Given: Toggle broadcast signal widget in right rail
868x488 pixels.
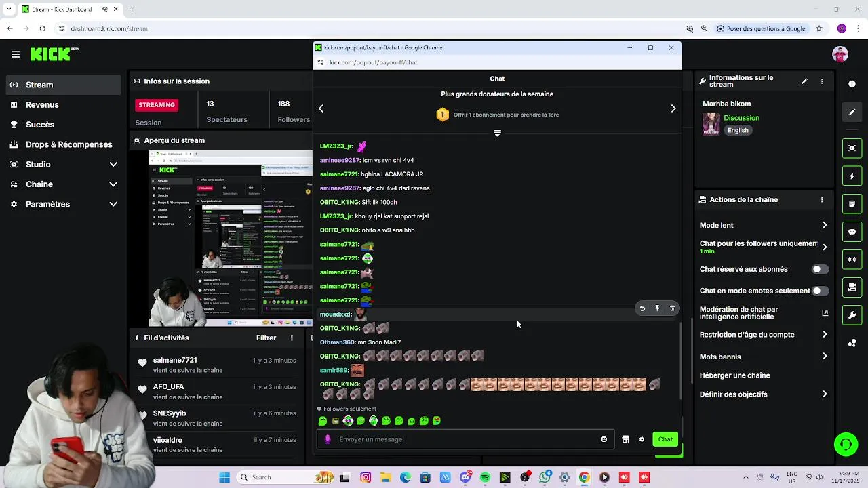Looking at the screenshot, I should coord(852,260).
